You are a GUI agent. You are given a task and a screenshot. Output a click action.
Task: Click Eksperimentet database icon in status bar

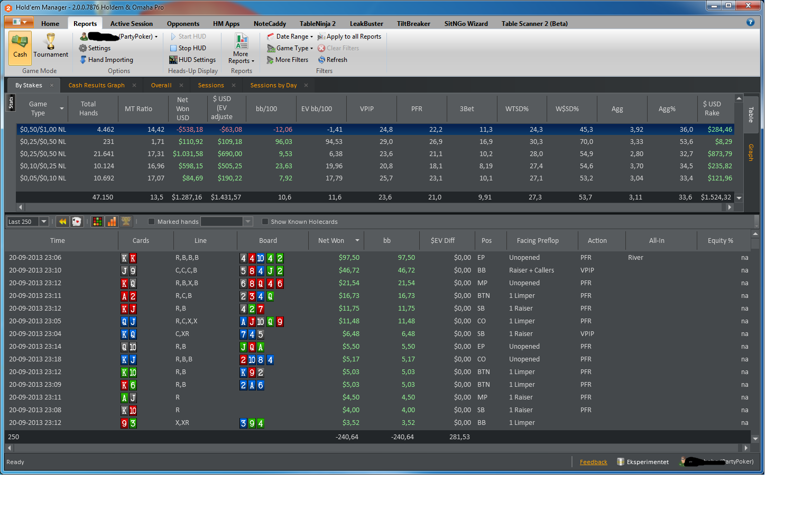tap(621, 462)
